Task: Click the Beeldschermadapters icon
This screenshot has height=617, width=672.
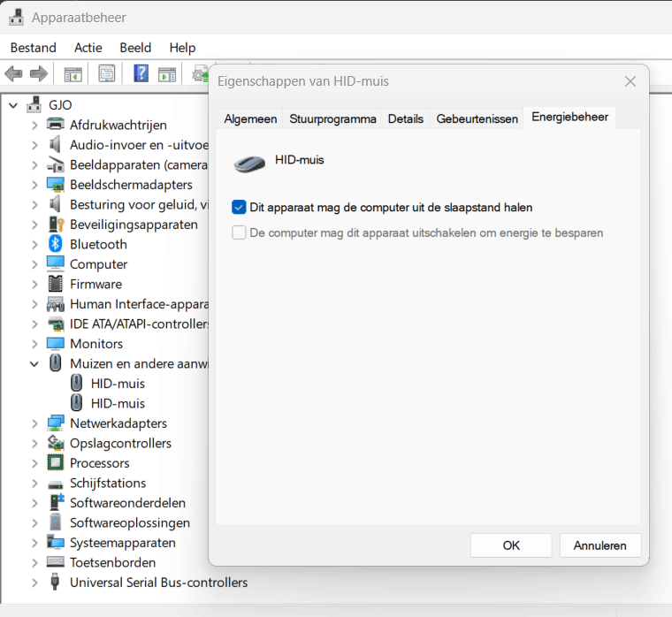Action: 56,184
